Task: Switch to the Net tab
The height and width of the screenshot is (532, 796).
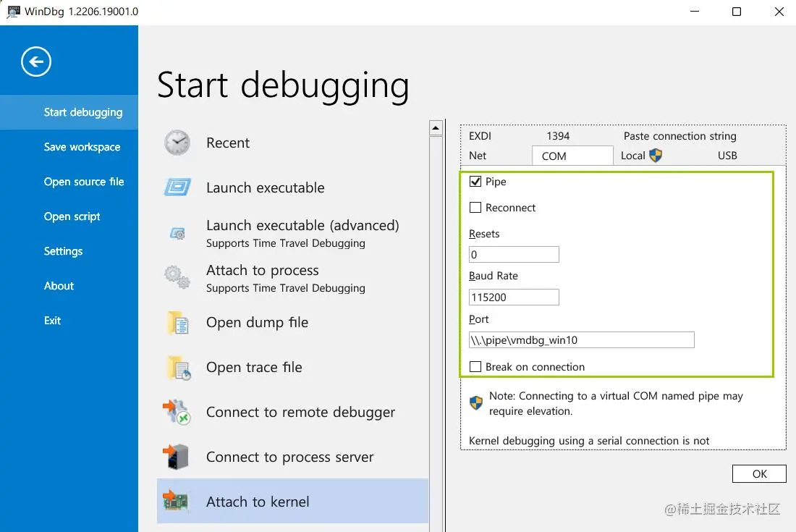Action: [x=477, y=156]
